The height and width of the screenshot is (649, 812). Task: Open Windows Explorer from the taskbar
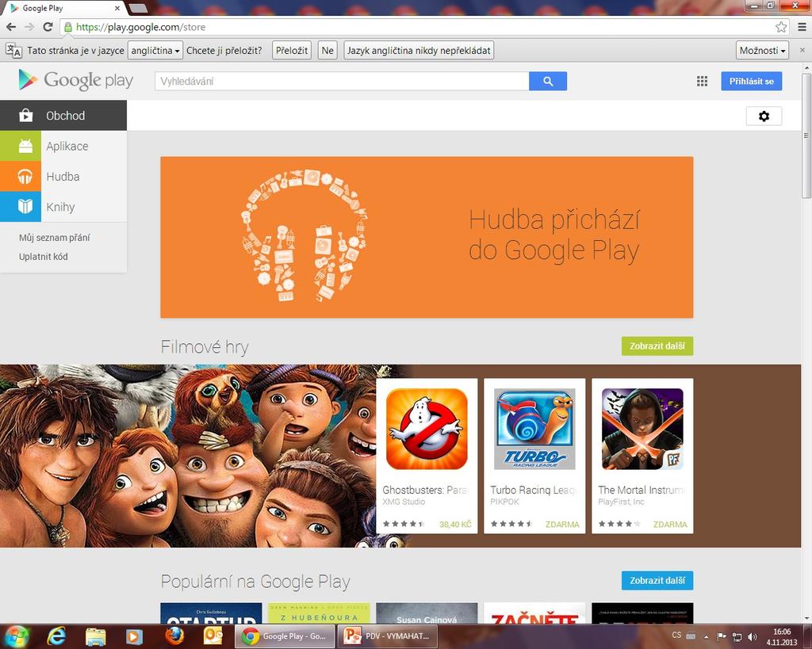(x=95, y=636)
